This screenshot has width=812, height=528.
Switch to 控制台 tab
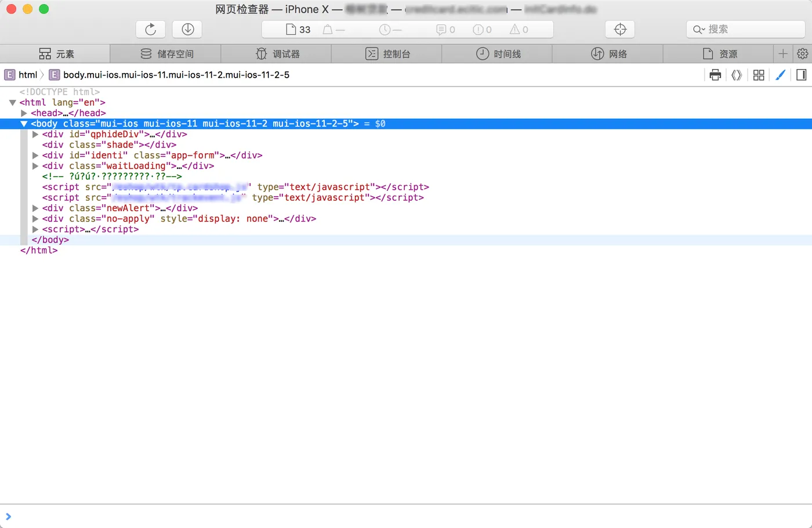[x=387, y=54]
